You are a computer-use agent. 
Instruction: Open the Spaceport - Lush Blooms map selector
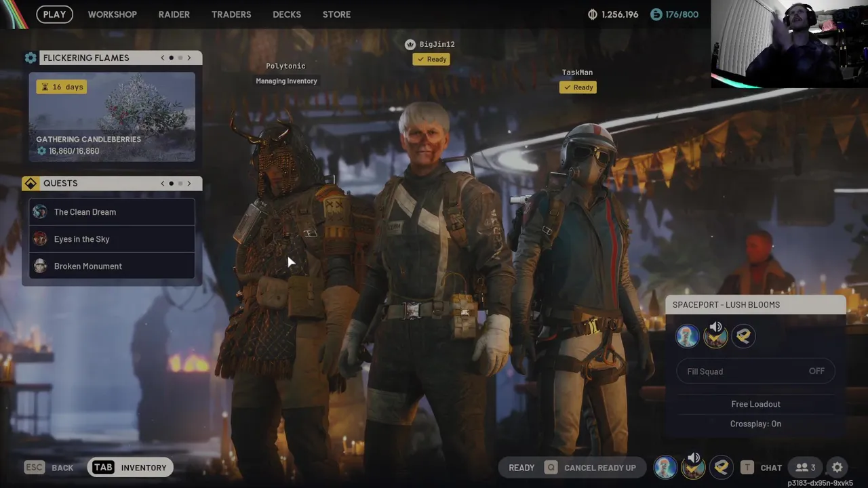point(755,305)
